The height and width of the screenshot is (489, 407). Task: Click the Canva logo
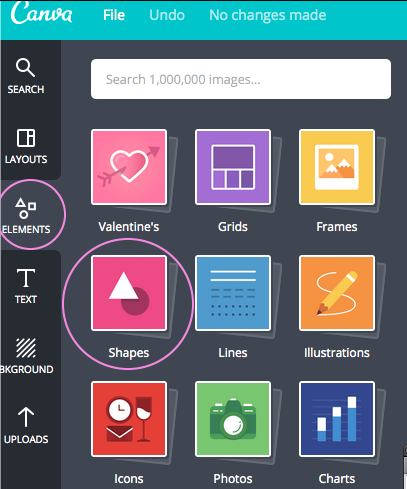coord(41,13)
